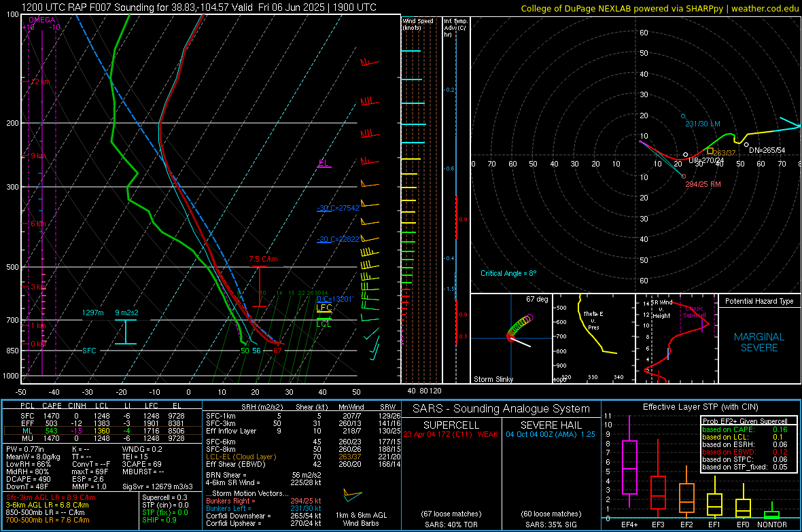This screenshot has width=802, height=532.
Task: Click the highlighted 'ML' parcel row
Action: (103, 431)
